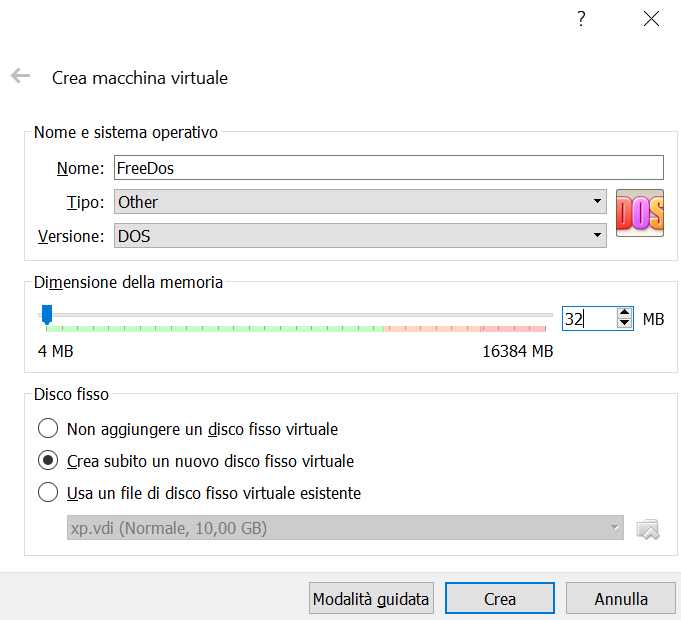The width and height of the screenshot is (681, 620).
Task: Expand the Versione dropdown showing DOS
Action: pyautogui.click(x=360, y=236)
